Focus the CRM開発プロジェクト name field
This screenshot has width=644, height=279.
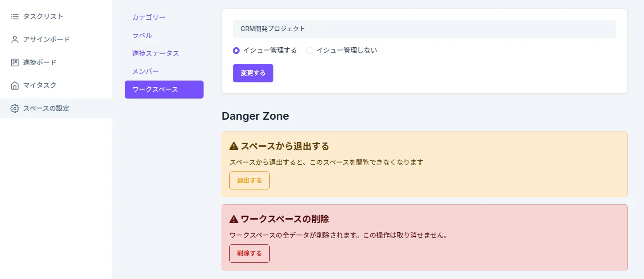coord(424,29)
